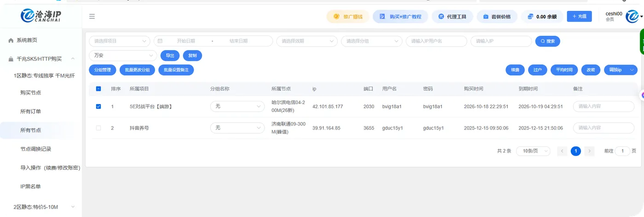Uncheck the row 1 5E对战平台 checkbox
This screenshot has width=644, height=217.
point(98,106)
